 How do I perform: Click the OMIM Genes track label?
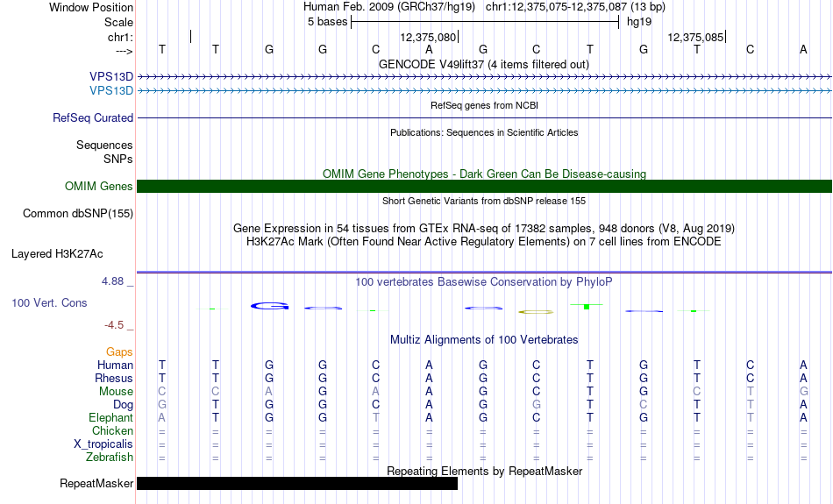coord(98,187)
